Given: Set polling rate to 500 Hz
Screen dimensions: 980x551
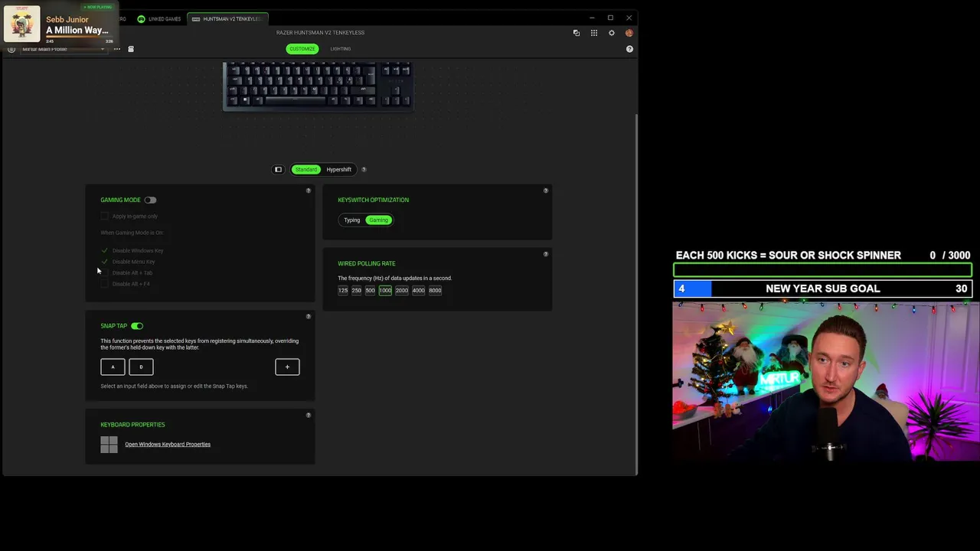Looking at the screenshot, I should pos(370,291).
